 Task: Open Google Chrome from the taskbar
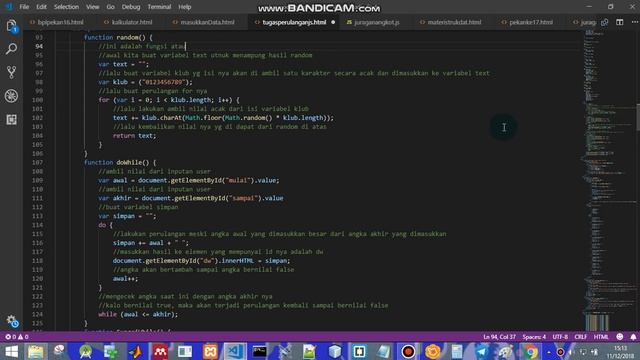(531, 351)
